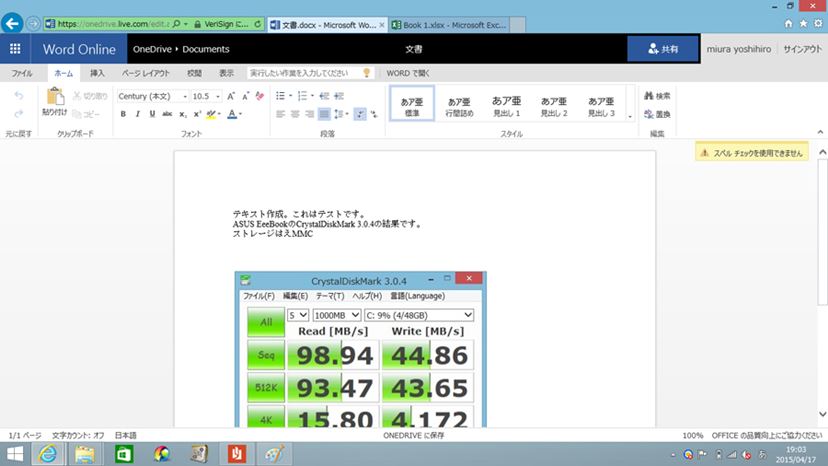Apply the yellow highlight color

pyautogui.click(x=211, y=114)
